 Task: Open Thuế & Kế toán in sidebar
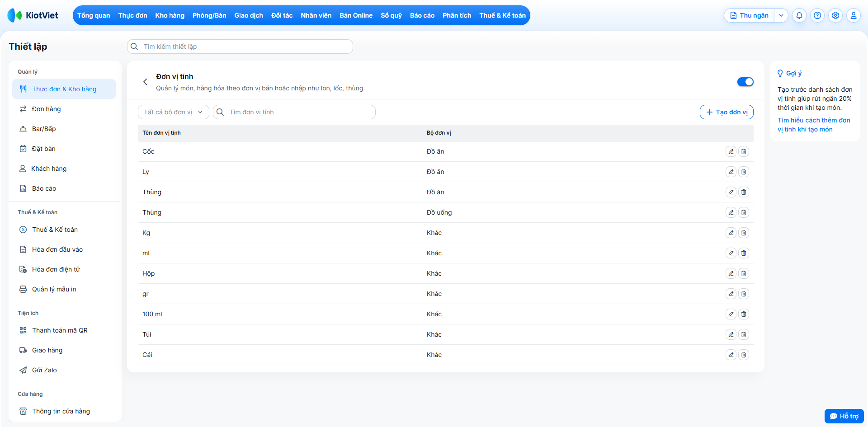64,230
